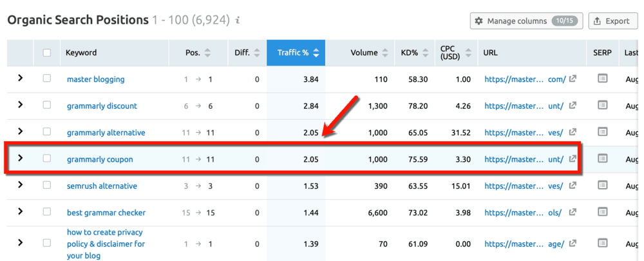The image size is (644, 261).
Task: Check the grammarly coupon row checkbox
Action: coord(47,158)
